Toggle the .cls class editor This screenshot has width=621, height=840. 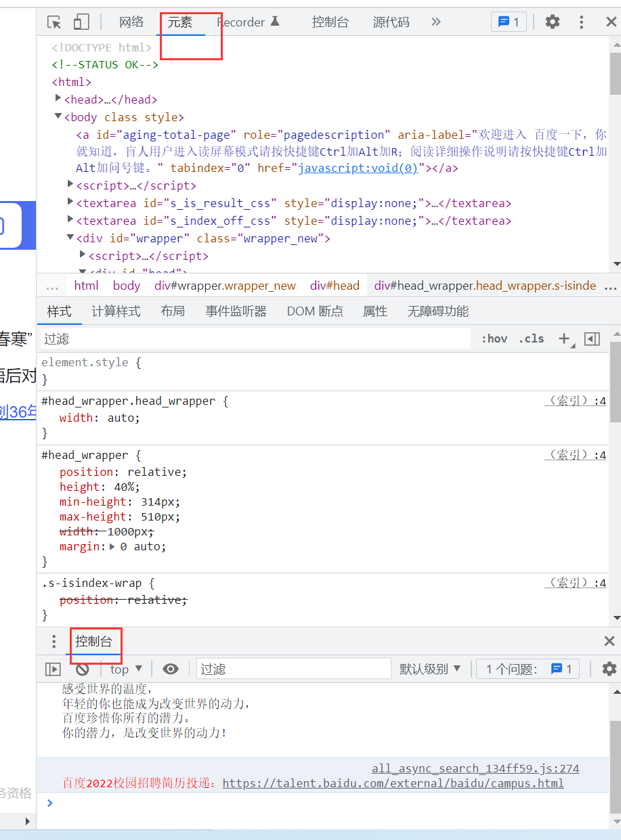[x=532, y=338]
